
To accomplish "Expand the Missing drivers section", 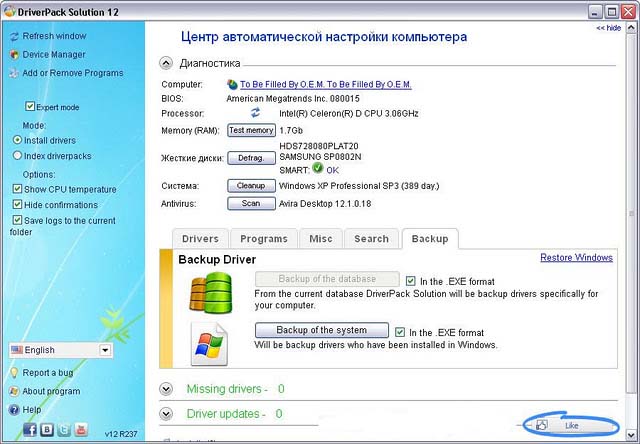I will tap(166, 389).
